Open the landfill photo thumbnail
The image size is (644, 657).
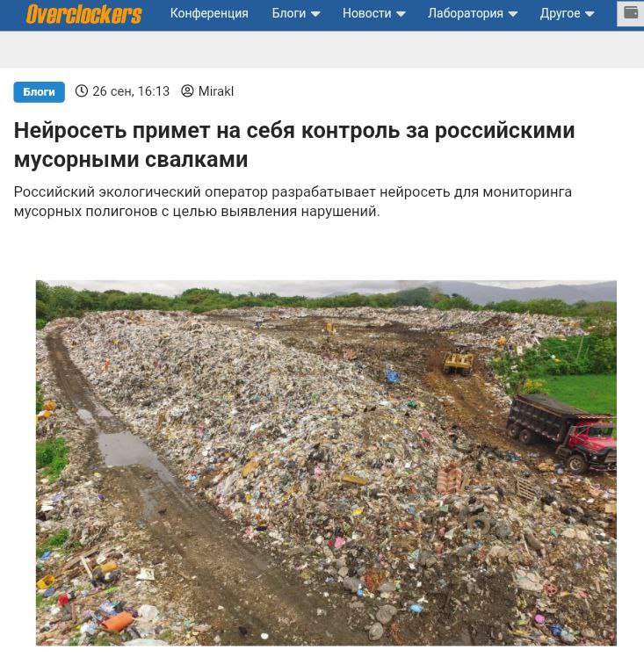(326, 463)
